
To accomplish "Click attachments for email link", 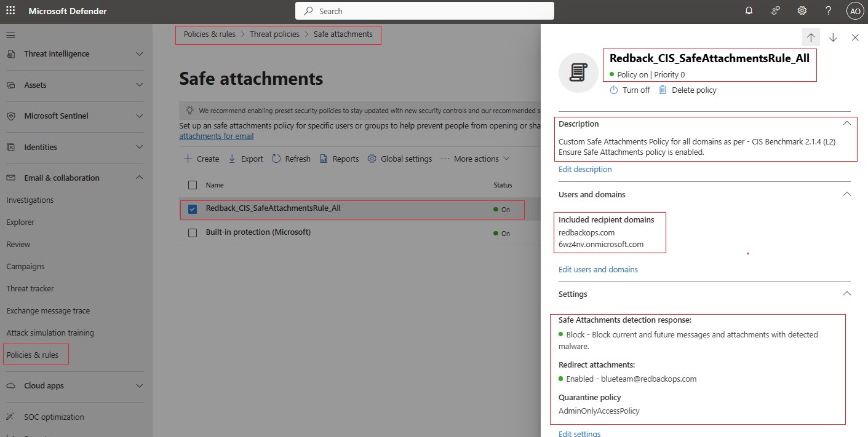I will (217, 136).
